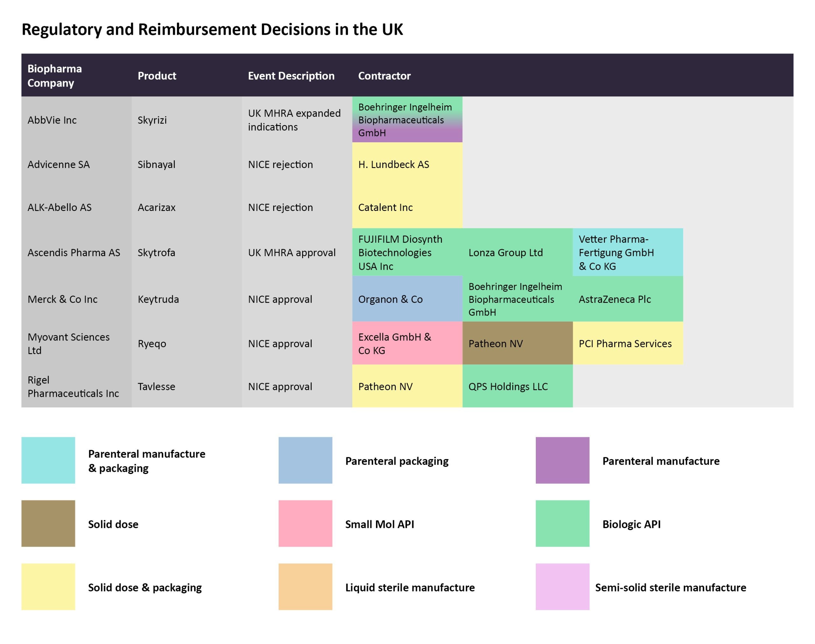Select the Product column header
815x644 pixels.
pyautogui.click(x=157, y=76)
